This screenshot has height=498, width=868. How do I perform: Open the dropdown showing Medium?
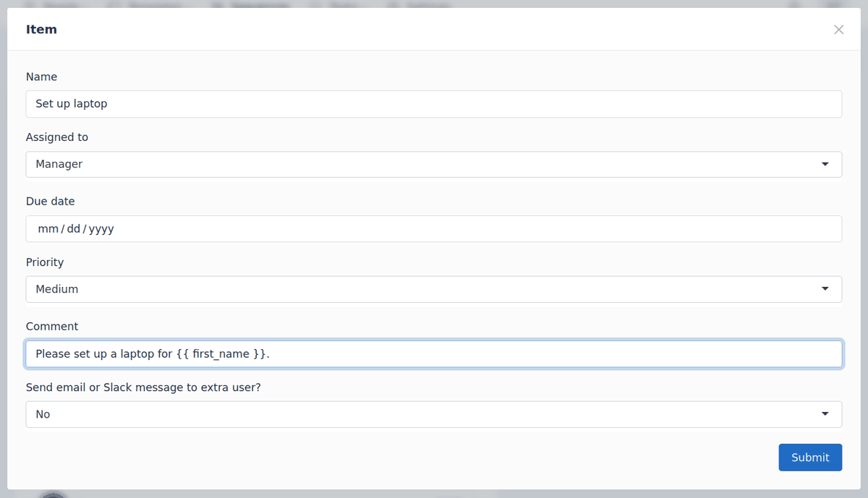(433, 289)
